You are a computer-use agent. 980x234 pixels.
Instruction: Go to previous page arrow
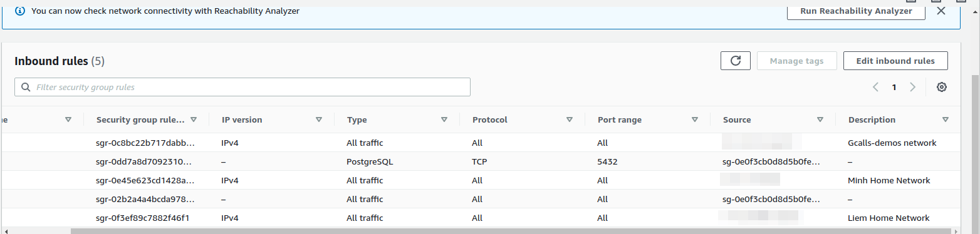click(875, 87)
